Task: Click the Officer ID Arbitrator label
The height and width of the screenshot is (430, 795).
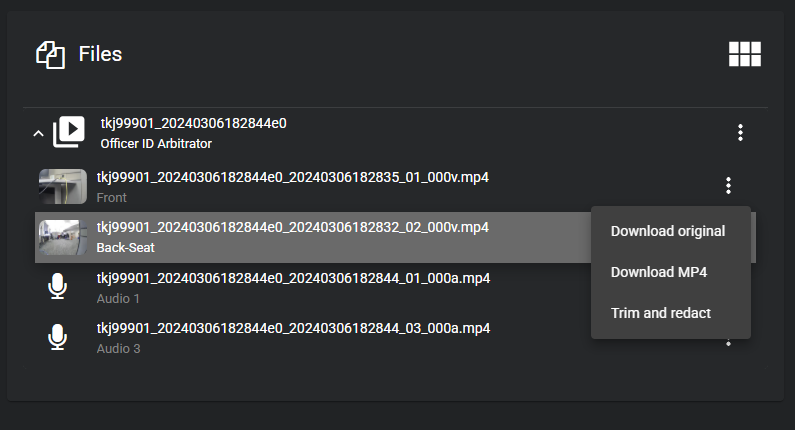Action: point(156,143)
